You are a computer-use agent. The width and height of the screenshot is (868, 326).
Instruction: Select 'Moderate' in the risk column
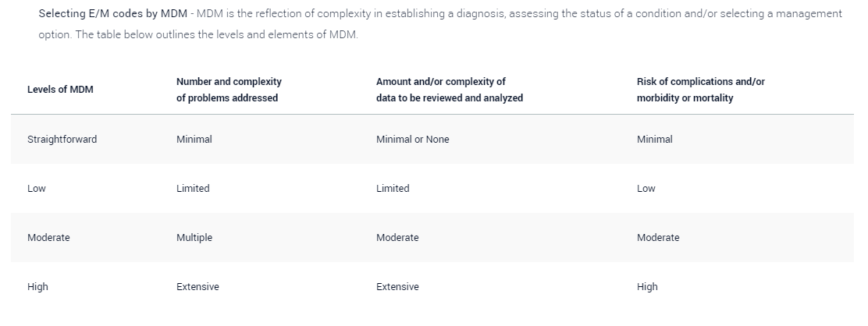[658, 238]
